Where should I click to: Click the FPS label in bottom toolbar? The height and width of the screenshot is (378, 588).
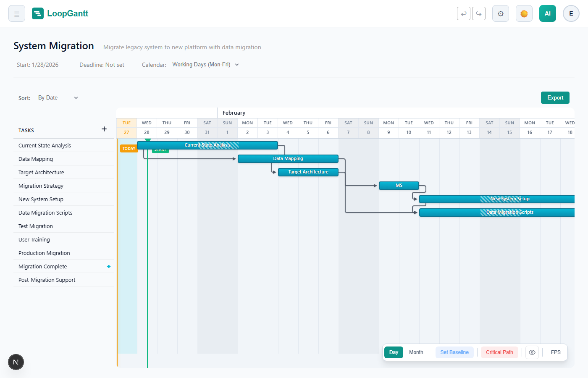(x=555, y=352)
